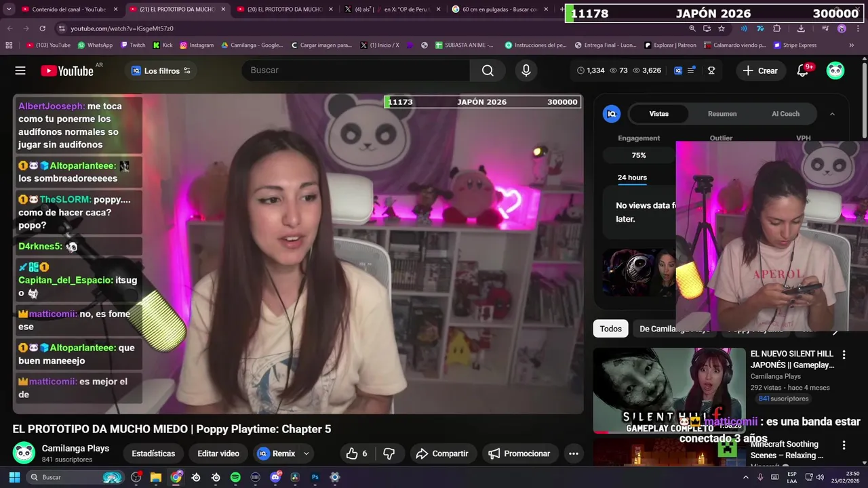
Task: Click the page vertical scrollbar
Action: click(864, 102)
